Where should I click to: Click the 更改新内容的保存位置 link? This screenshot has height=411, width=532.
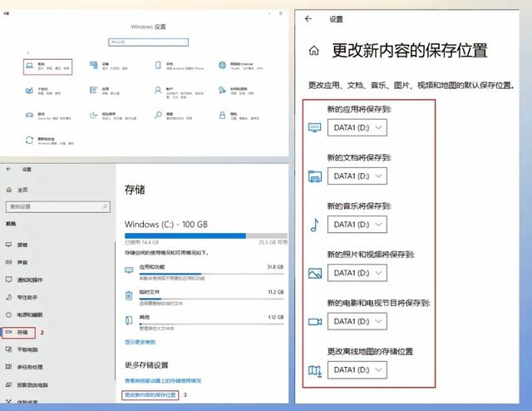pyautogui.click(x=150, y=395)
